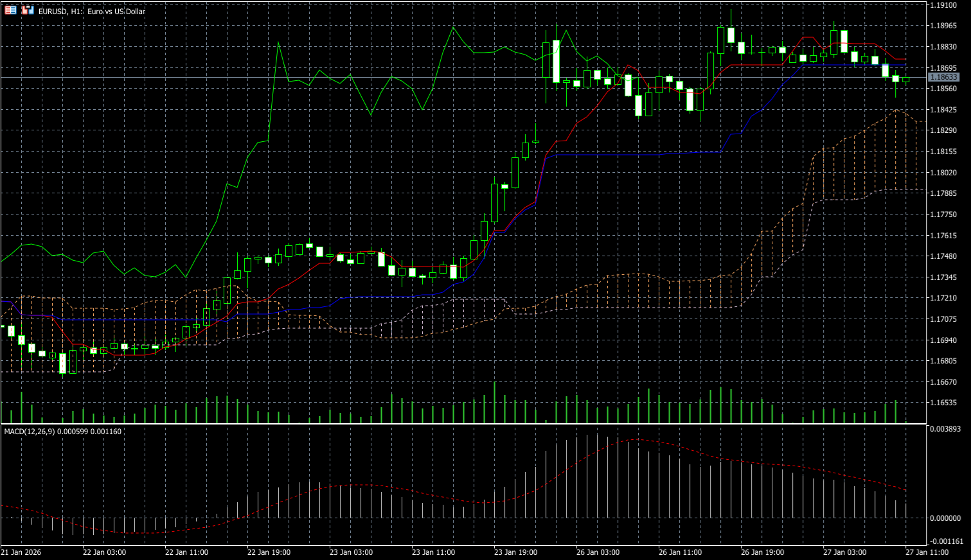This screenshot has height=560, width=971.
Task: Click the 1.17615 price axis label
Action: [944, 236]
